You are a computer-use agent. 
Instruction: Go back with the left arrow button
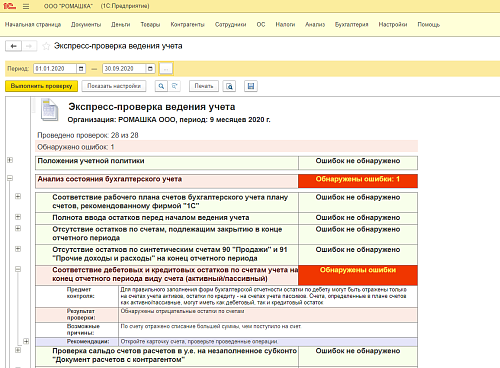13,46
